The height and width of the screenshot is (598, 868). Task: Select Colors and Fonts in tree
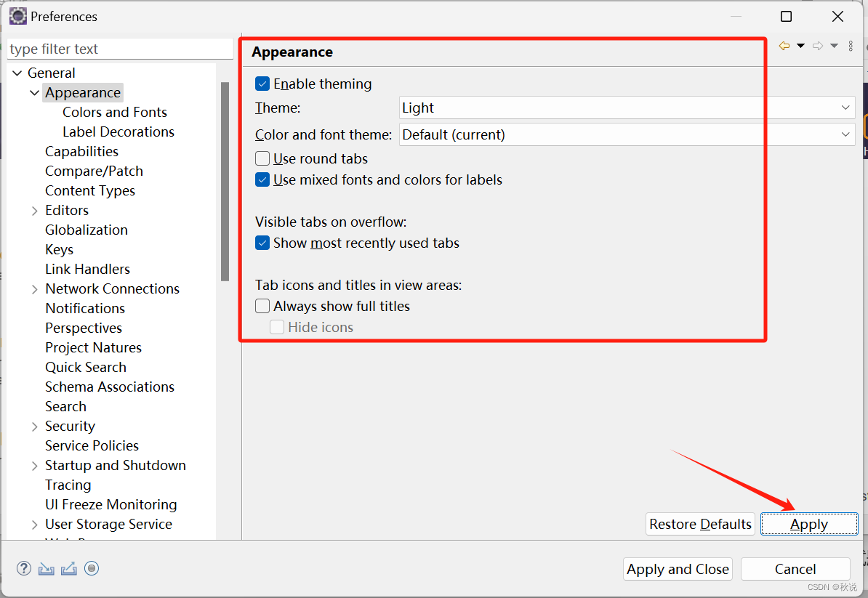pyautogui.click(x=115, y=113)
